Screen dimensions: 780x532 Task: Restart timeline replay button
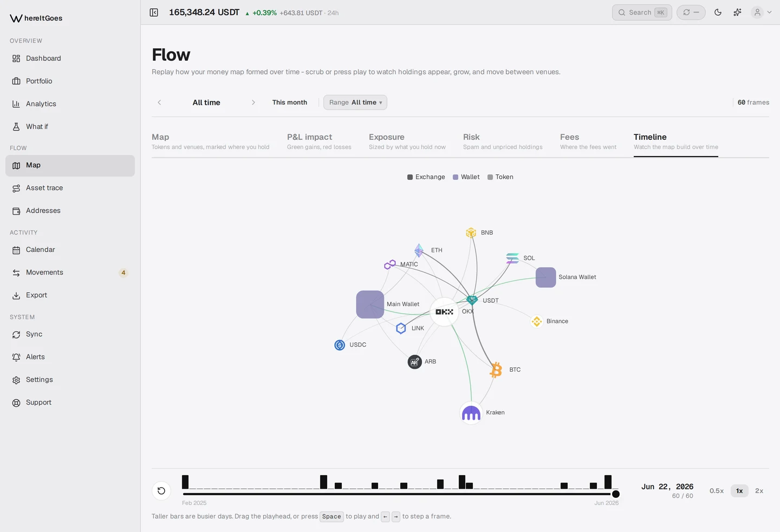pos(161,491)
